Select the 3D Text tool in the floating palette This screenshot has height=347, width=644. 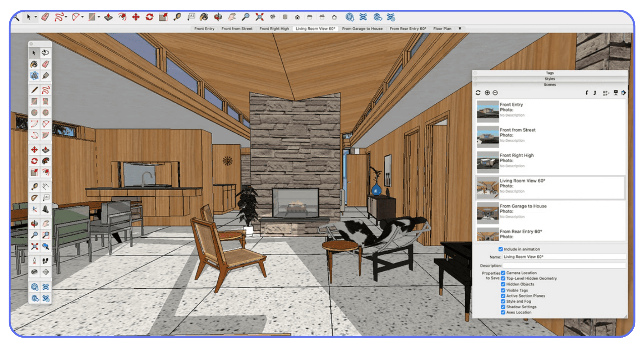click(x=46, y=209)
